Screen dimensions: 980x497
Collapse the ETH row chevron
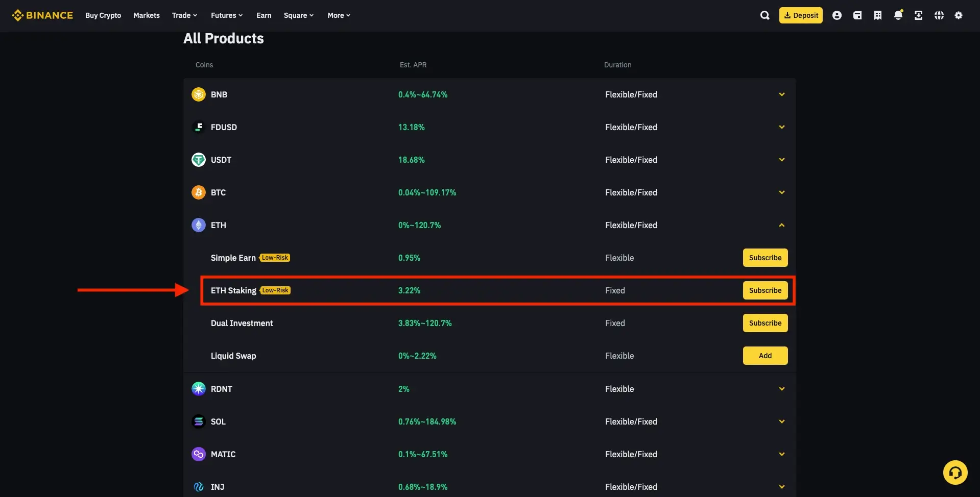coord(782,225)
